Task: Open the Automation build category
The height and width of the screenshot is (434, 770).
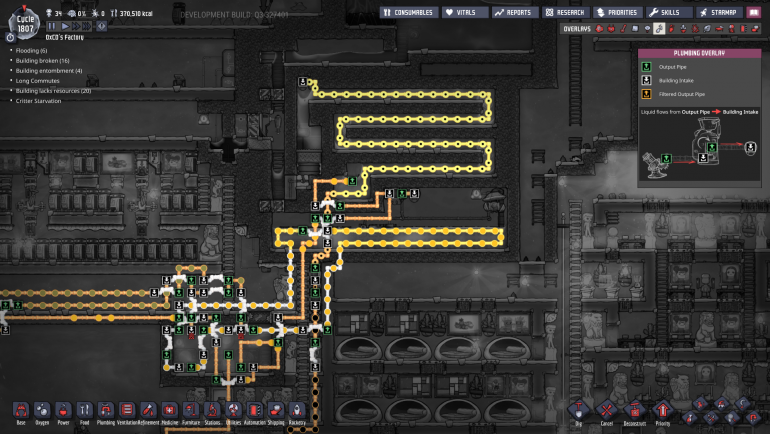Action: 255,410
